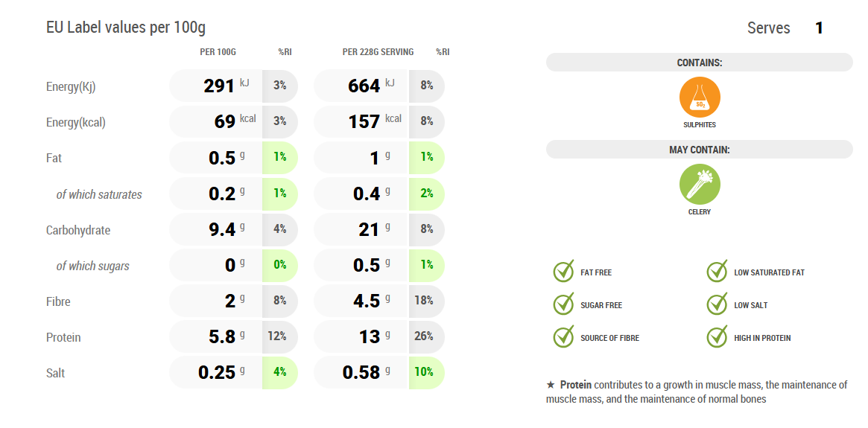Click the Low Salt checkmark icon
Screen dimensions: 868x428
coord(717,304)
